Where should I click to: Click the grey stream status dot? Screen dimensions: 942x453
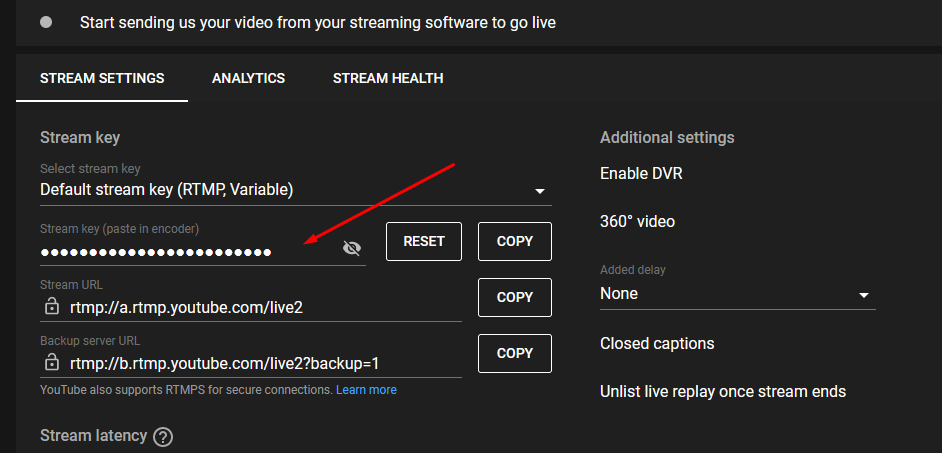(x=46, y=22)
